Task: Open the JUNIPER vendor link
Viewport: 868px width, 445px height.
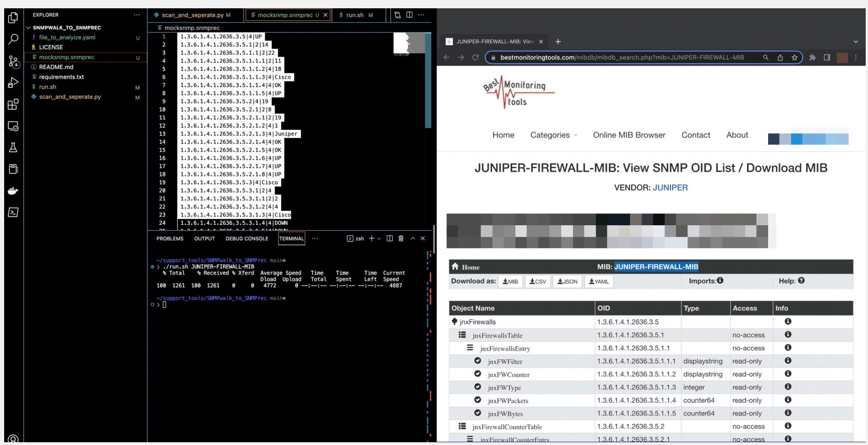Action: [x=670, y=187]
